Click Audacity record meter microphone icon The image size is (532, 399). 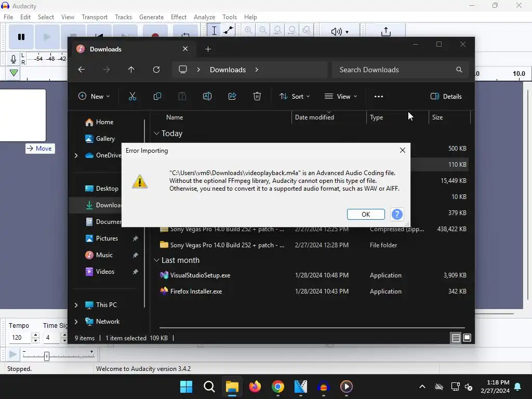(13, 59)
